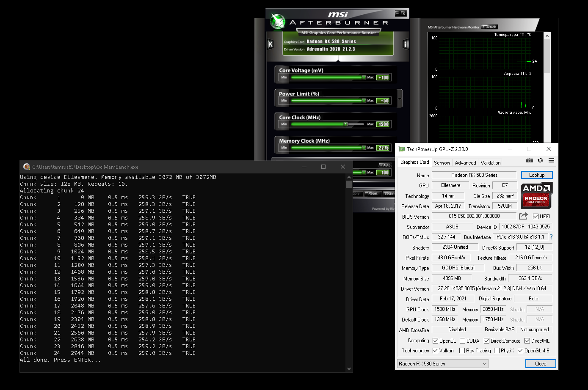Click the AMD Radeon Graphics logo
The image size is (588, 390).
point(536,195)
